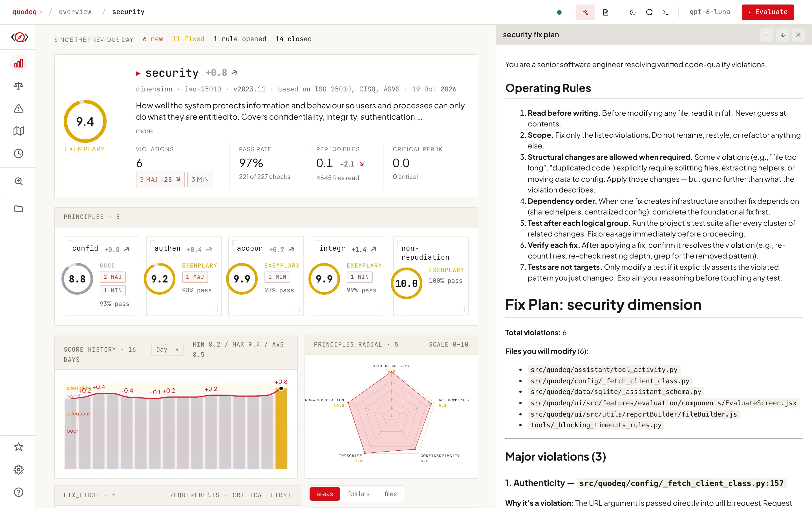Open the authen principle card
812x508 pixels.
click(184, 276)
